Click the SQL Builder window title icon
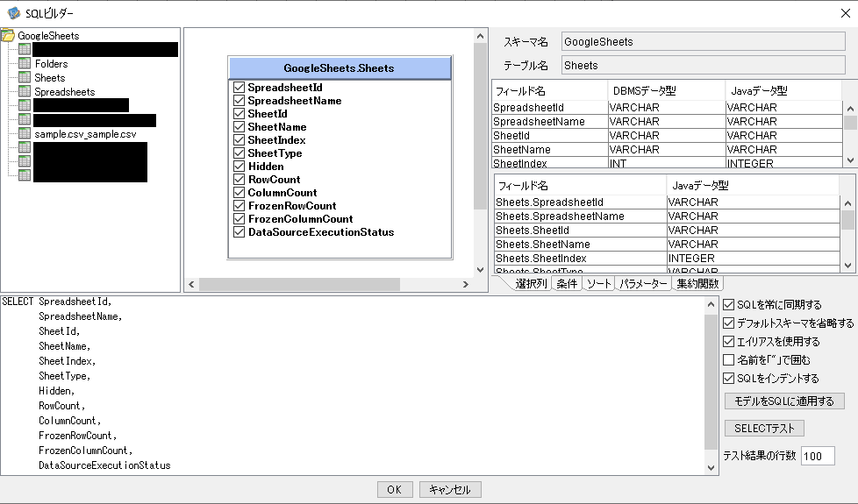Screen dimensions: 858x504 click(x=13, y=13)
